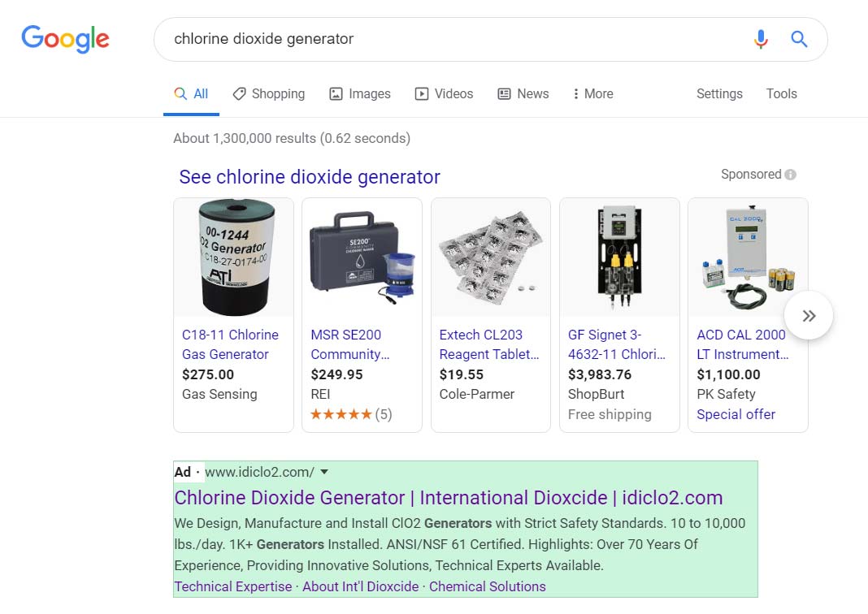Viewport: 868px width, 614px height.
Task: Click the Google logo
Action: [x=65, y=39]
